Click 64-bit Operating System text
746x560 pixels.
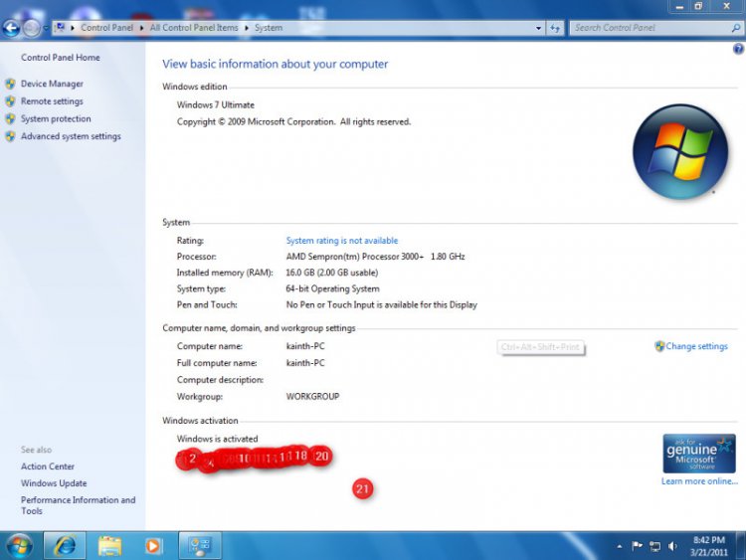click(332, 288)
